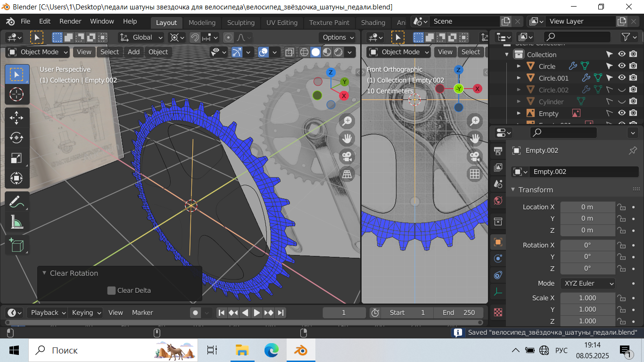Open the Render menu
The height and width of the screenshot is (362, 644).
70,21
